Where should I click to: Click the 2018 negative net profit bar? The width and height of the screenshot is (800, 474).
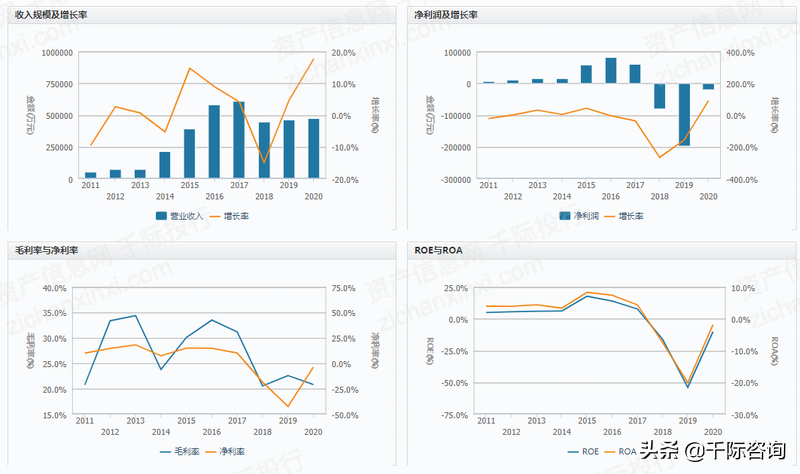[x=660, y=96]
